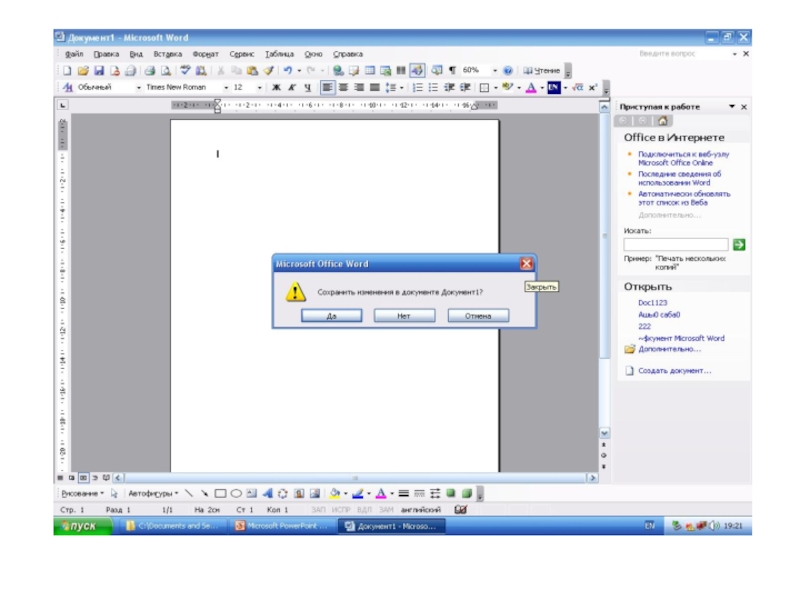
Task: Select the Arrow drawing tool
Action: point(205,493)
